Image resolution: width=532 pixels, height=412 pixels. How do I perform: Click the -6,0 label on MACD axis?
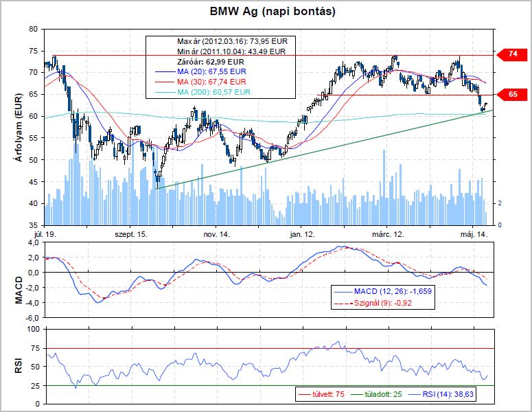33,318
